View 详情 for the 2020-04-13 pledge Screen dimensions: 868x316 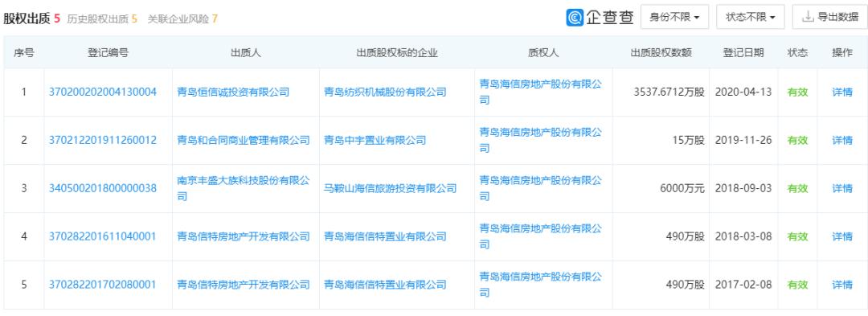point(842,92)
